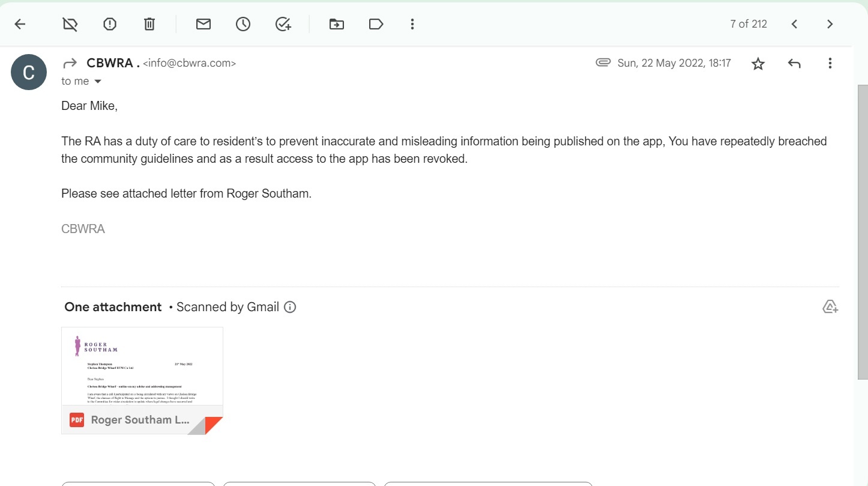Add all attachments to Drive
Viewport: 868px width, 486px height.
point(830,307)
